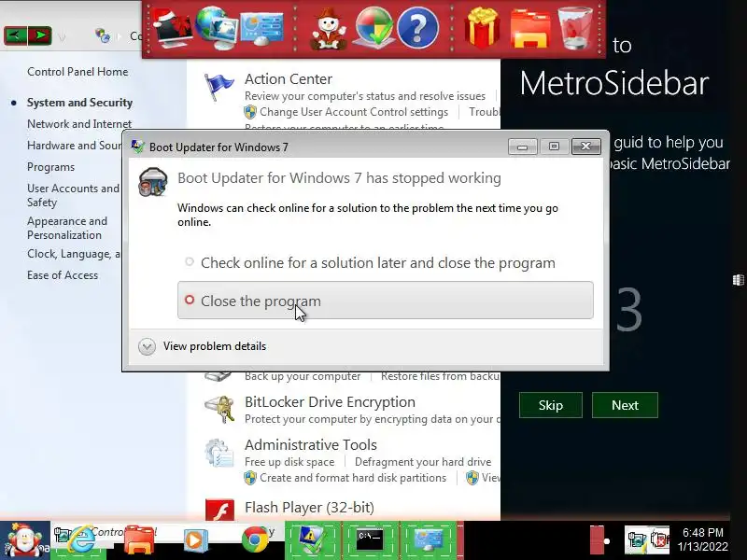Open the Programs category
The height and width of the screenshot is (560, 747).
click(x=50, y=167)
